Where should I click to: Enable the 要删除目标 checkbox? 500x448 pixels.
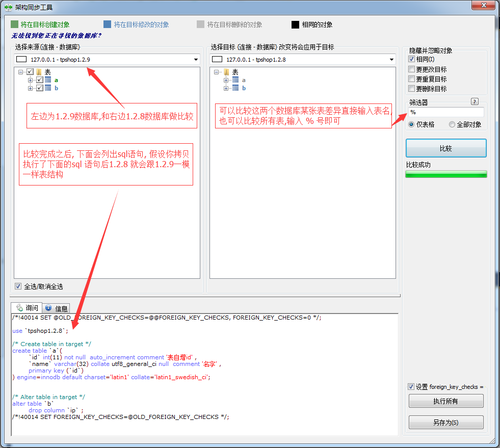412,89
